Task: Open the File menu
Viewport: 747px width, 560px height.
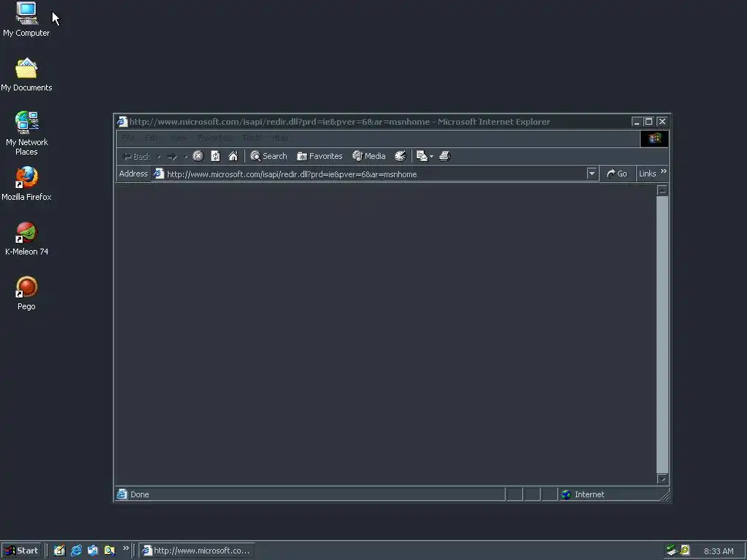Action: (128, 138)
